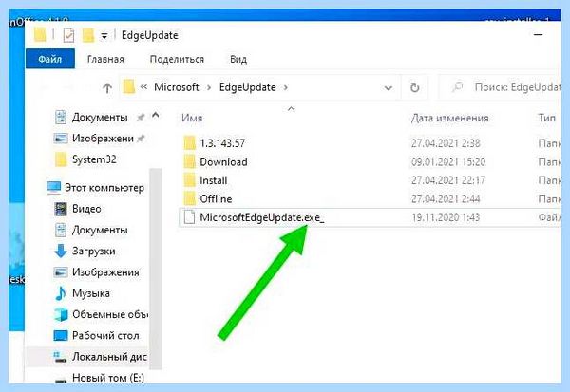The image size is (570, 392).
Task: Open the Файл ribbon tab
Action: point(50,59)
